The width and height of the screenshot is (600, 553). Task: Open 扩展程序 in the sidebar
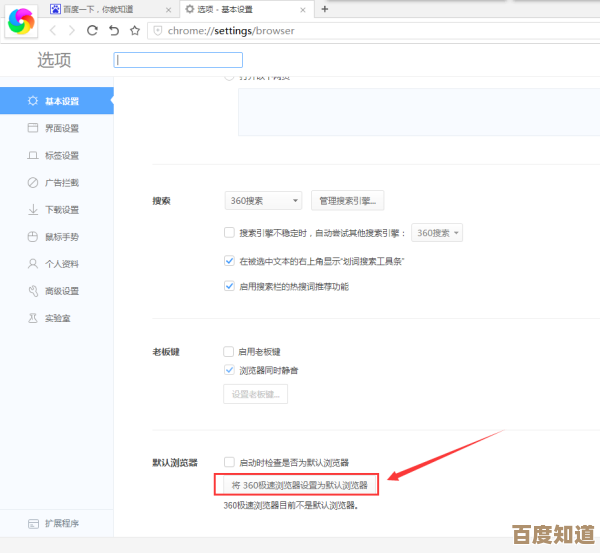57,524
